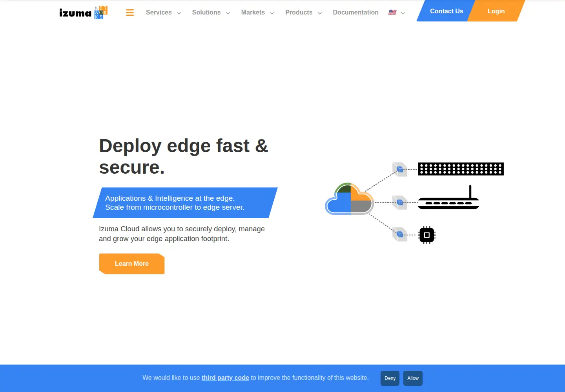Expand the Products dropdown chevron
The height and width of the screenshot is (392, 565).
tap(320, 13)
